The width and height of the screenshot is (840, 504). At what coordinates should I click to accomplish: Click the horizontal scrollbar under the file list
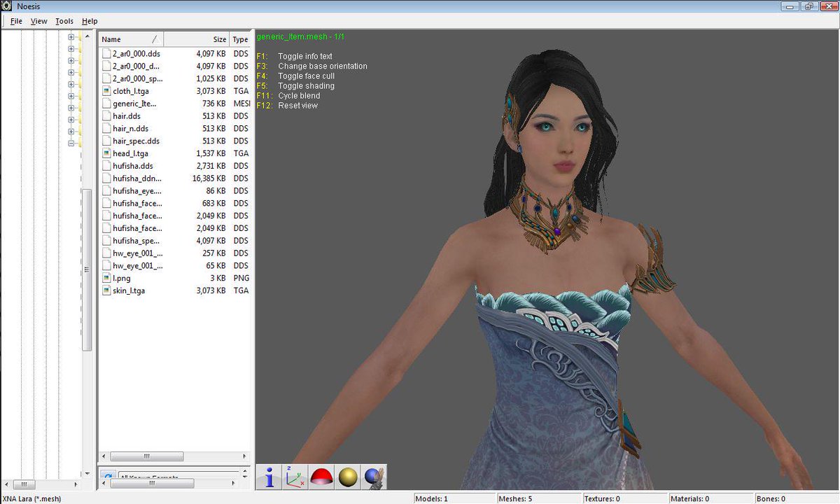coord(147,456)
